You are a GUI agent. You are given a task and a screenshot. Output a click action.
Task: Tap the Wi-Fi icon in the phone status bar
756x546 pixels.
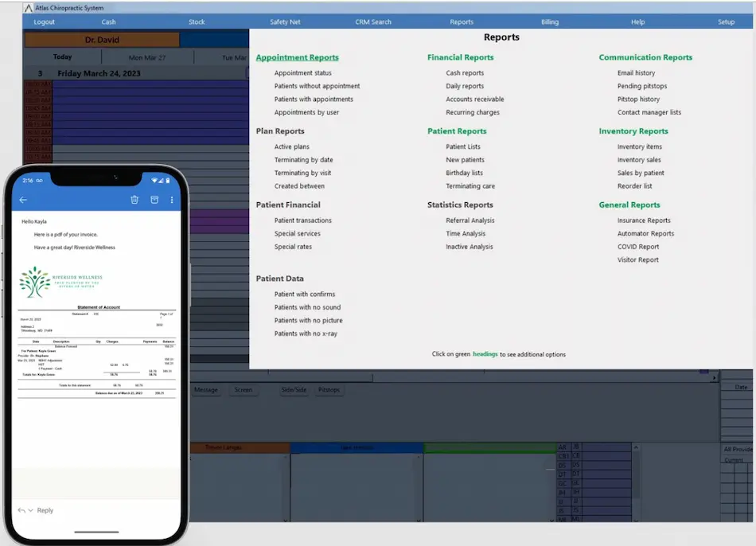coord(154,180)
